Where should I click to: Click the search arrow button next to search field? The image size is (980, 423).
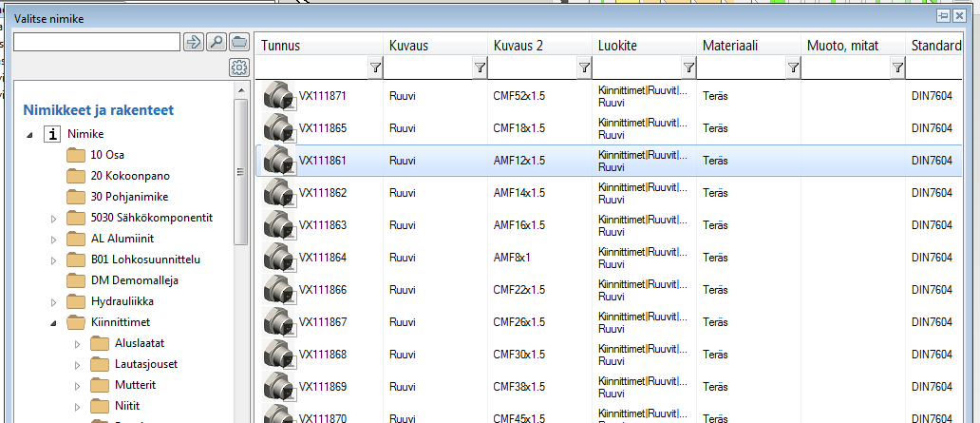click(x=193, y=42)
